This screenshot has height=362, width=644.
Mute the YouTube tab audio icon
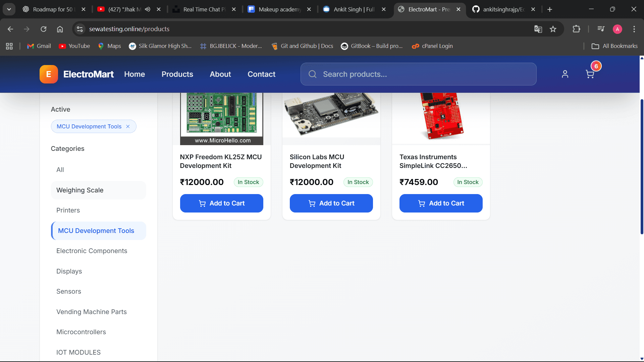(148, 9)
